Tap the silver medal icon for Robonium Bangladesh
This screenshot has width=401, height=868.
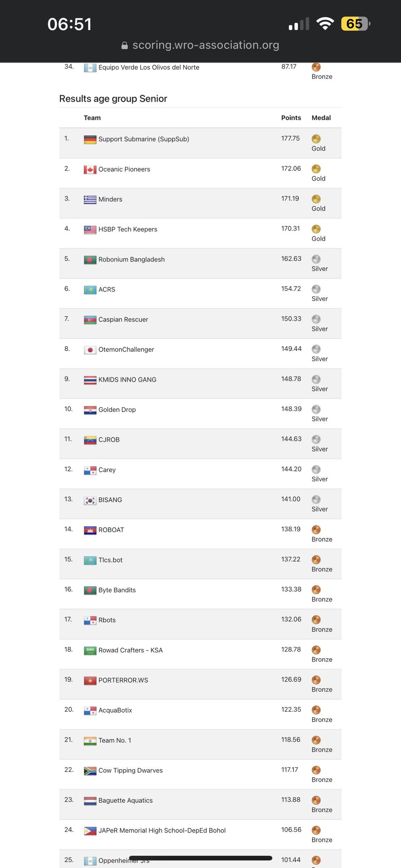(316, 259)
